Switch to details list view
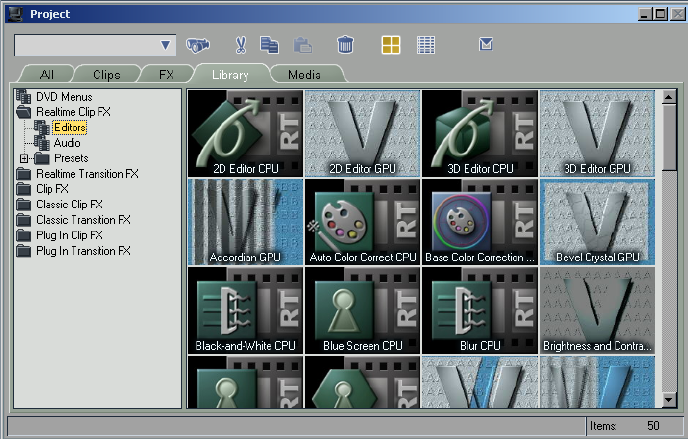688x439 pixels. coord(426,45)
